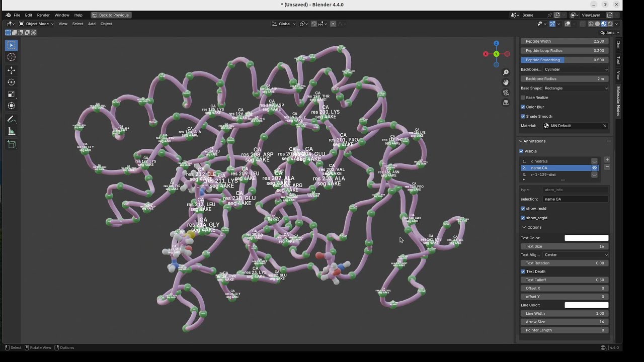Select the Scale tool
The image size is (644, 362).
pos(11,94)
